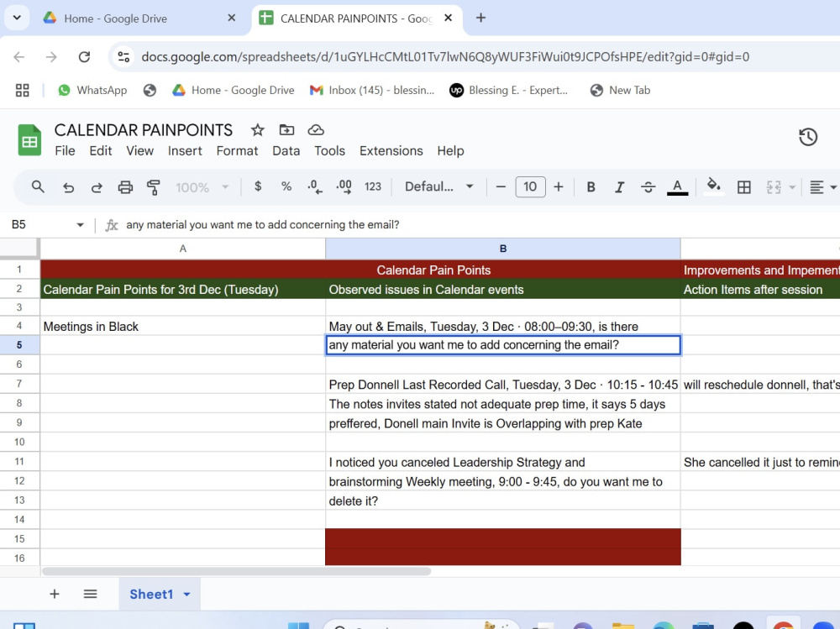The image size is (840, 629).
Task: Decrease decimal places
Action: click(x=315, y=187)
